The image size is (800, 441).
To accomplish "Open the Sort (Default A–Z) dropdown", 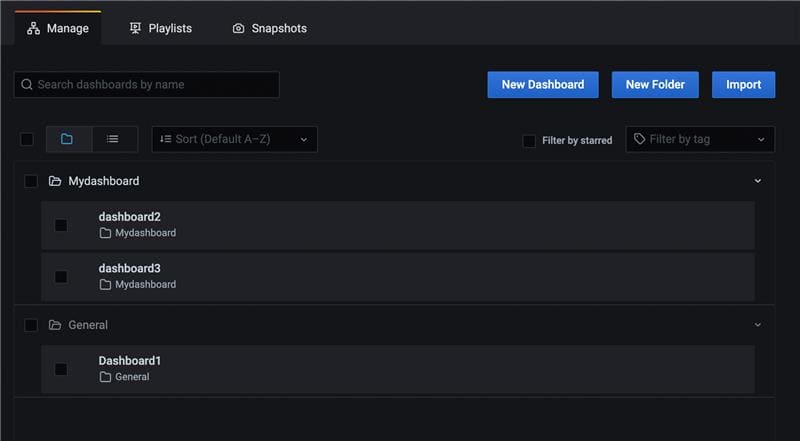I will pyautogui.click(x=235, y=139).
